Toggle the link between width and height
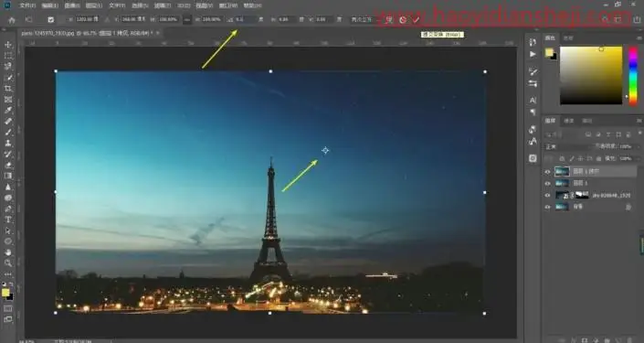 coord(187,19)
